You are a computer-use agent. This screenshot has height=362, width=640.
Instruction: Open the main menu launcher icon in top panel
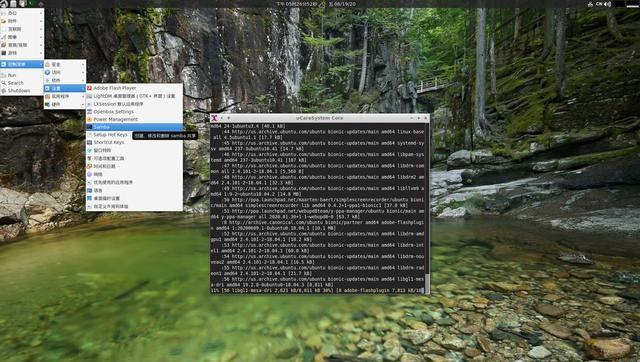[4, 4]
